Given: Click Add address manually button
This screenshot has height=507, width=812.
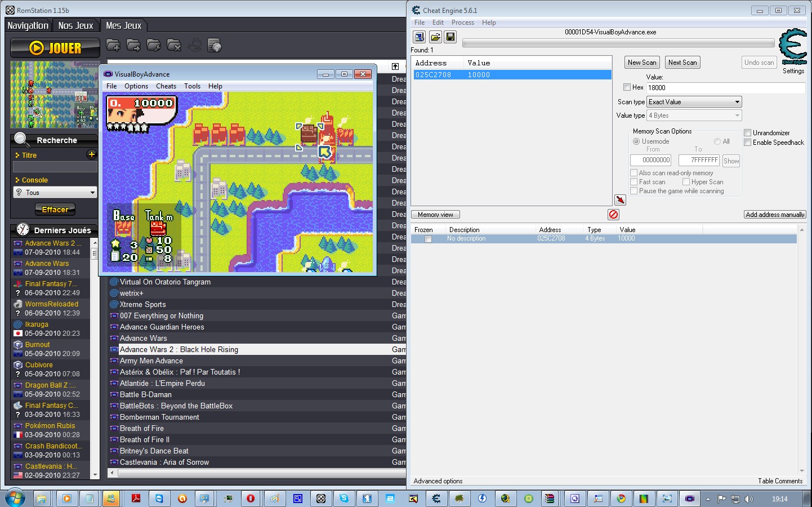Looking at the screenshot, I should click(775, 215).
